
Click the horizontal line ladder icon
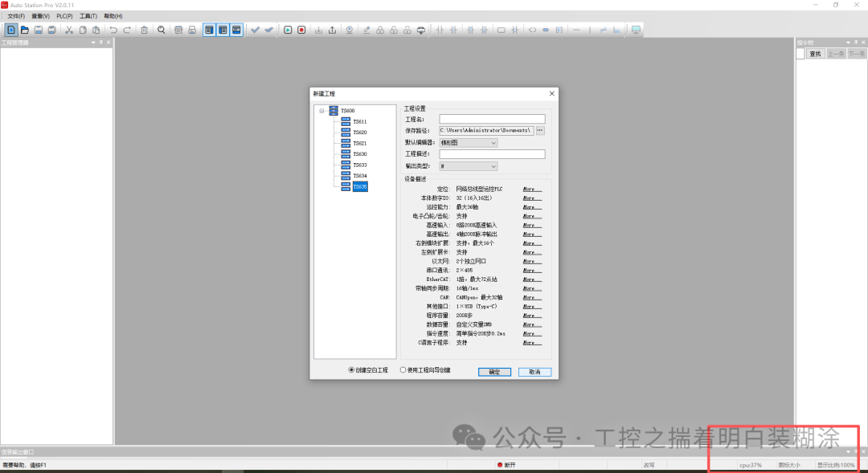click(576, 30)
